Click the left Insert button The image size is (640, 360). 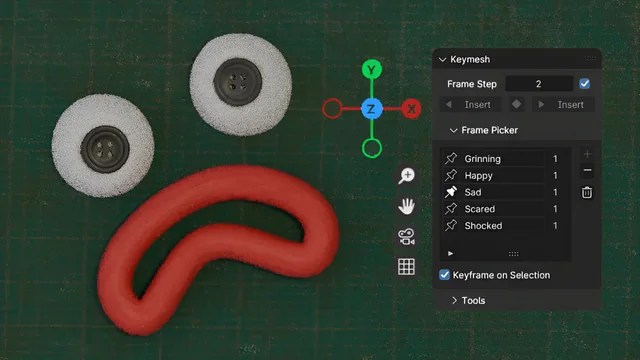pos(470,104)
